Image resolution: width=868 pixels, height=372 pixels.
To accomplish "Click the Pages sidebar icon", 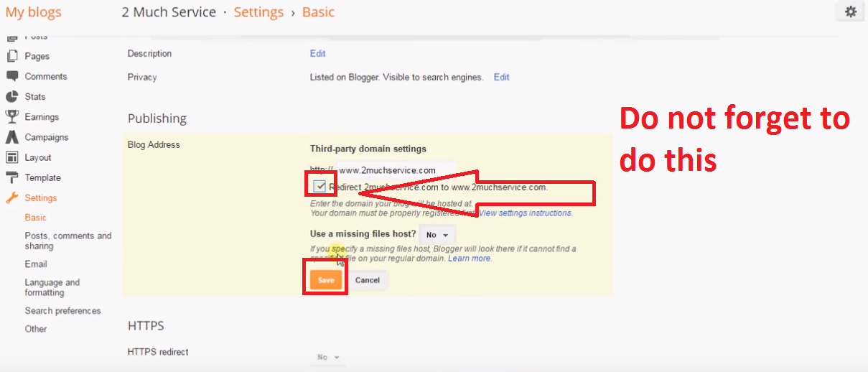I will point(11,56).
